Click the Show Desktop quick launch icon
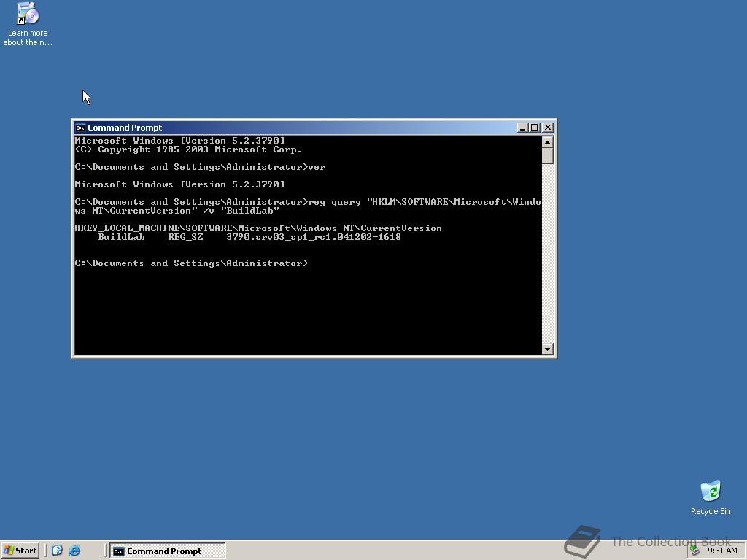The image size is (747, 560). tap(57, 551)
